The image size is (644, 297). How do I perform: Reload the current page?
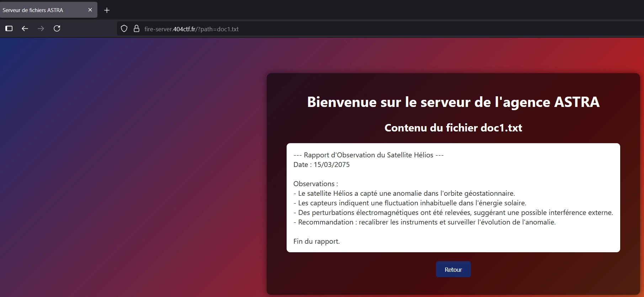(57, 28)
